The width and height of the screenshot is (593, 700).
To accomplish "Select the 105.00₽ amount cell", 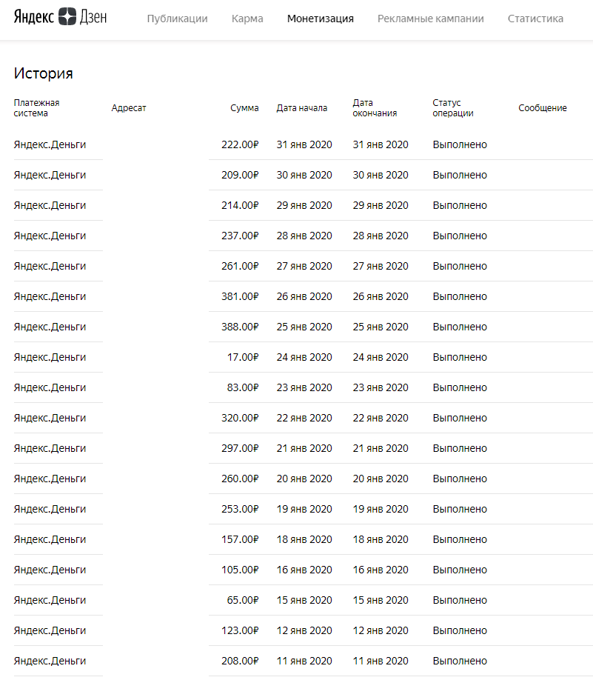I will [x=240, y=570].
